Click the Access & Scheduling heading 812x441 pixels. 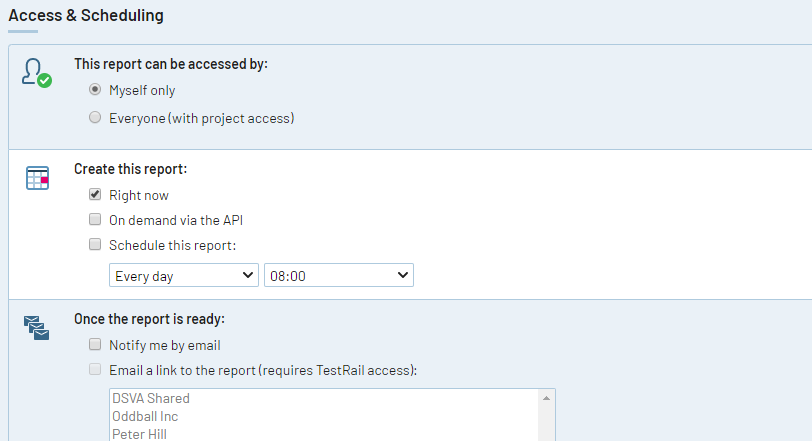(x=86, y=16)
